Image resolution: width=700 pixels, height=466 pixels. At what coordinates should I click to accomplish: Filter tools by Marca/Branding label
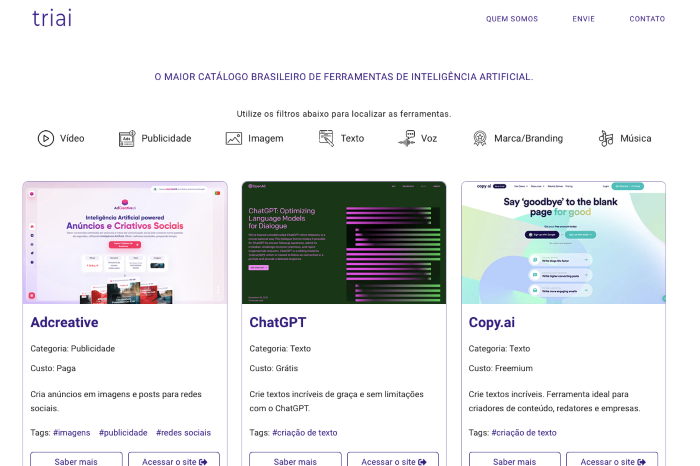point(529,138)
